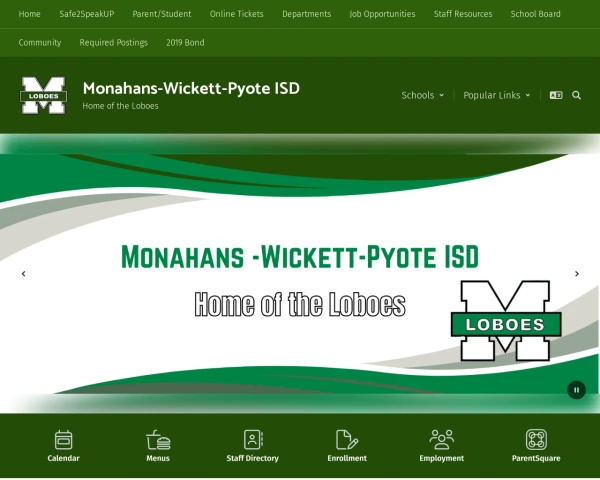Open Job Opportunities menu item
Image resolution: width=600 pixels, height=480 pixels.
[x=382, y=14]
